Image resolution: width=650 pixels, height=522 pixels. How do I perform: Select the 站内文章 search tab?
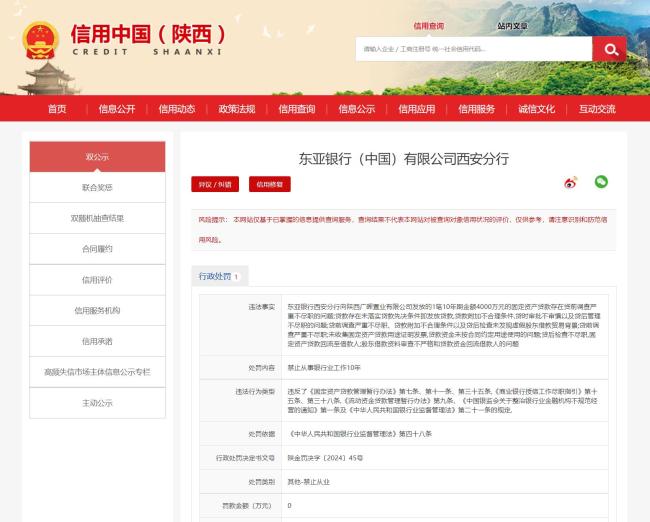click(x=512, y=26)
